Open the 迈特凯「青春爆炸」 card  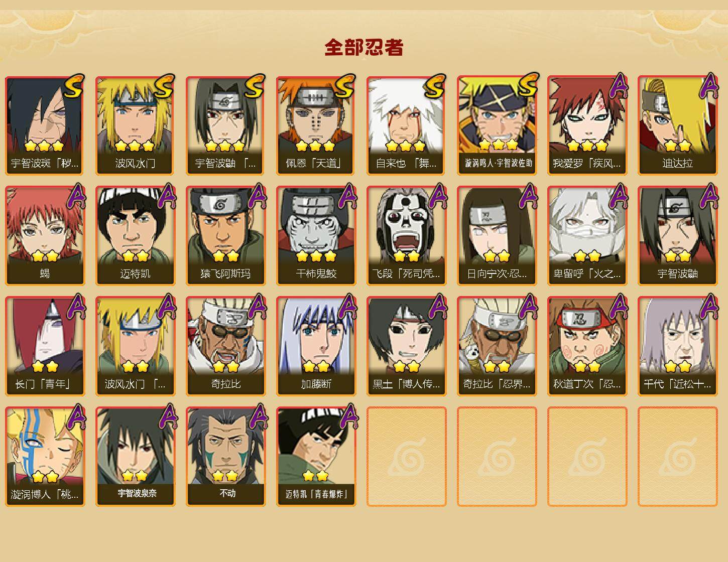(316, 457)
